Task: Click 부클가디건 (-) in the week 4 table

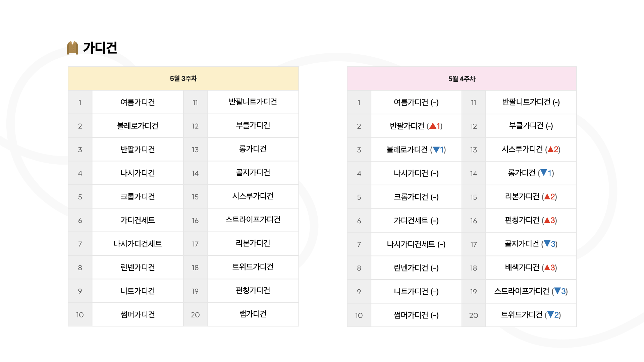Action: click(x=531, y=126)
